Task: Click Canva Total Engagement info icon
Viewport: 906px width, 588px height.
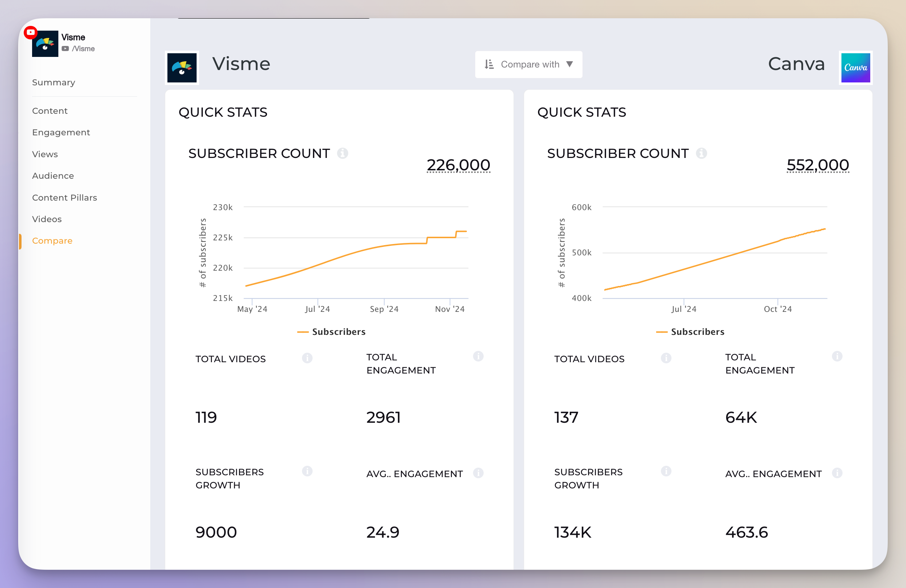Action: click(837, 356)
